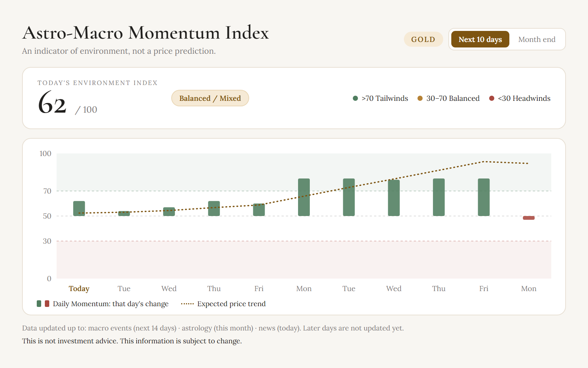Viewport: 588px width, 368px height.
Task: Click the "Astro-Macro Momentum Index" title
Action: 146,33
